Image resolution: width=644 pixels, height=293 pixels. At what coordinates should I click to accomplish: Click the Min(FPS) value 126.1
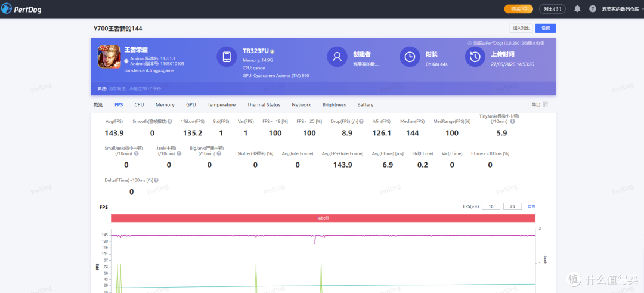tap(382, 133)
